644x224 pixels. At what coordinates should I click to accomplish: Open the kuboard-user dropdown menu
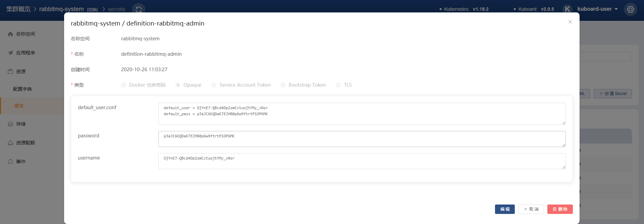598,9
